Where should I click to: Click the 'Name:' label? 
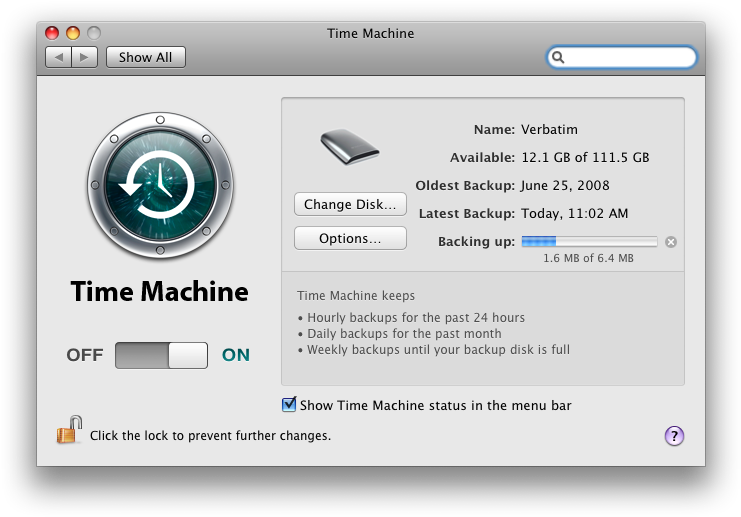(494, 129)
